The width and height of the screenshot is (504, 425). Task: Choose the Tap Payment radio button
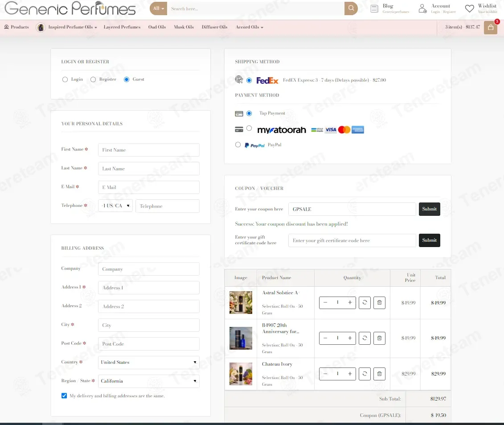pos(249,113)
